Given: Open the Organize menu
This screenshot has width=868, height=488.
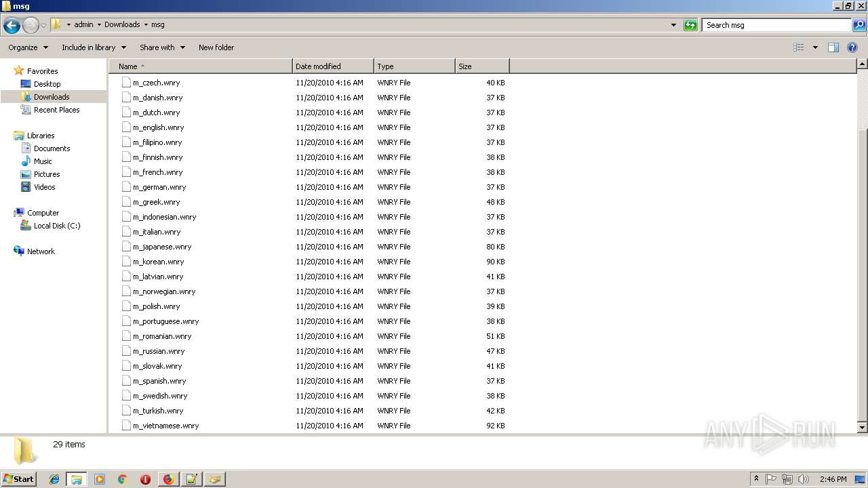Looking at the screenshot, I should click(28, 47).
